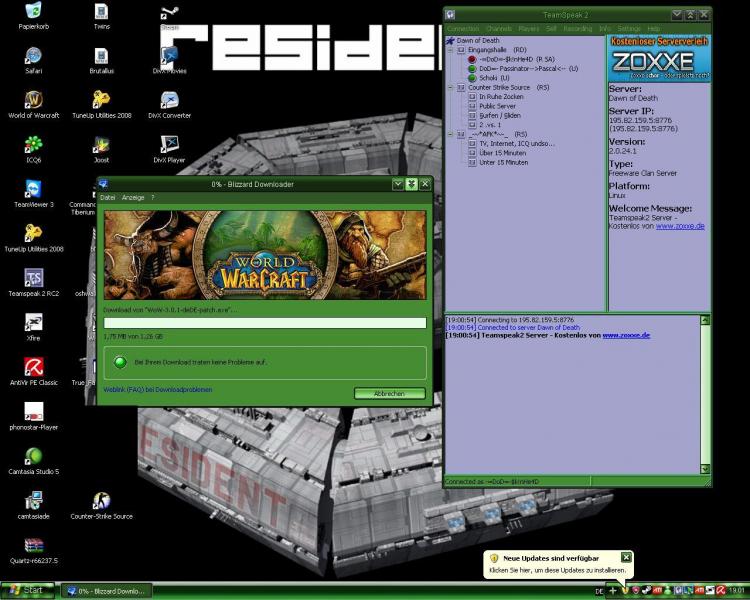This screenshot has height=600, width=750.
Task: Open the Papierkorb recycle bin icon
Action: [33, 16]
